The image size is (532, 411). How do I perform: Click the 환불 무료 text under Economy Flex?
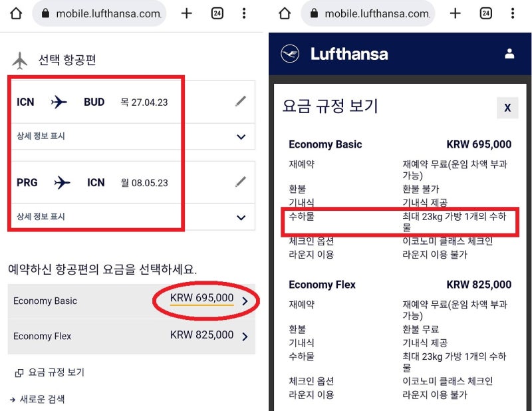click(421, 329)
